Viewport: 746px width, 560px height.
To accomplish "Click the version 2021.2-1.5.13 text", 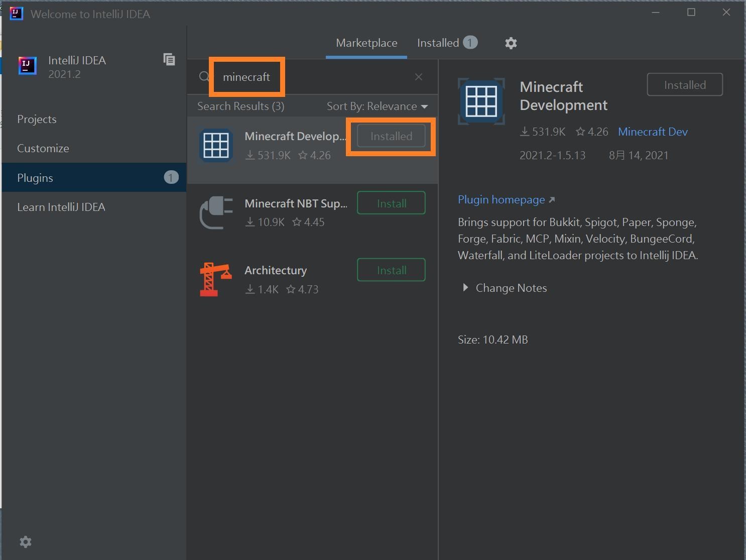I will 552,156.
